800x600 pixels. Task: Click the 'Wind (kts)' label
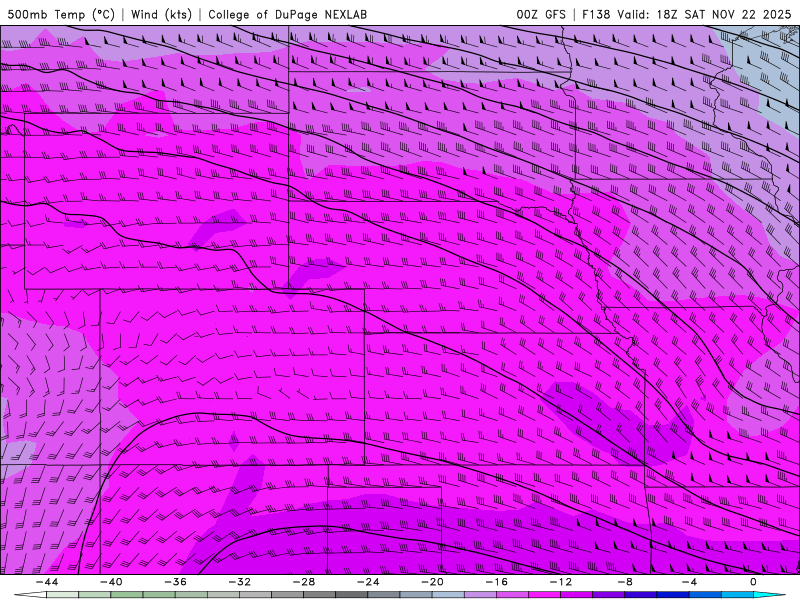point(161,14)
